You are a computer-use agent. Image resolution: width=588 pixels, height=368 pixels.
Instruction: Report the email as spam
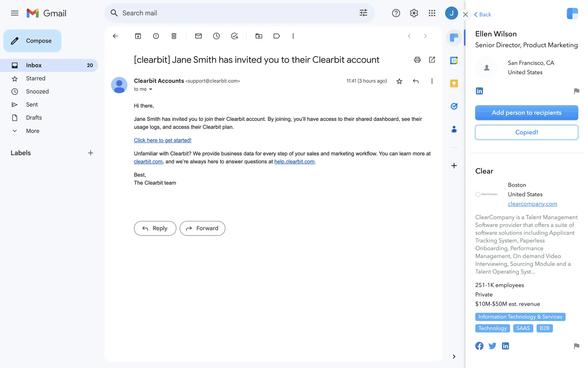(x=156, y=36)
